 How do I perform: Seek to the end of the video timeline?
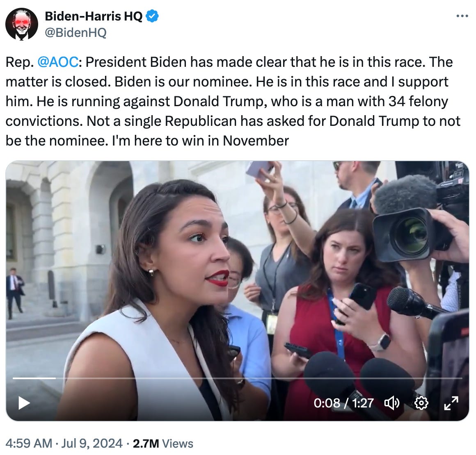pos(461,378)
